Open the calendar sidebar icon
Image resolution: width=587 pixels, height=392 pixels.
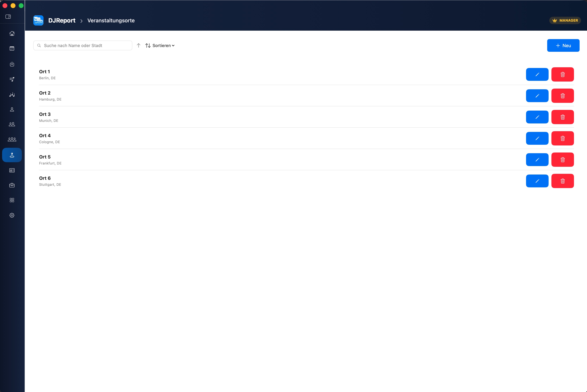(x=12, y=48)
